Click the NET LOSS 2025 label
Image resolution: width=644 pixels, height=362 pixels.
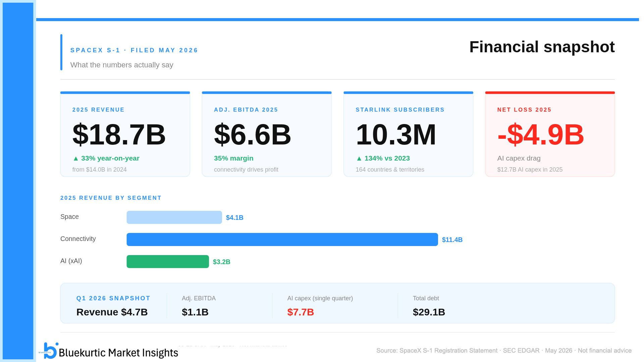tap(524, 110)
